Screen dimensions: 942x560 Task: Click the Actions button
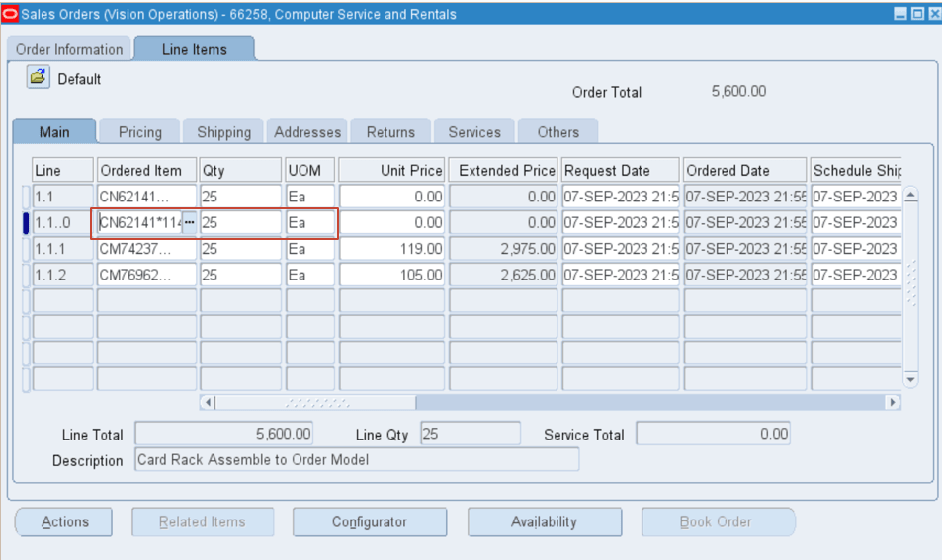tap(63, 522)
